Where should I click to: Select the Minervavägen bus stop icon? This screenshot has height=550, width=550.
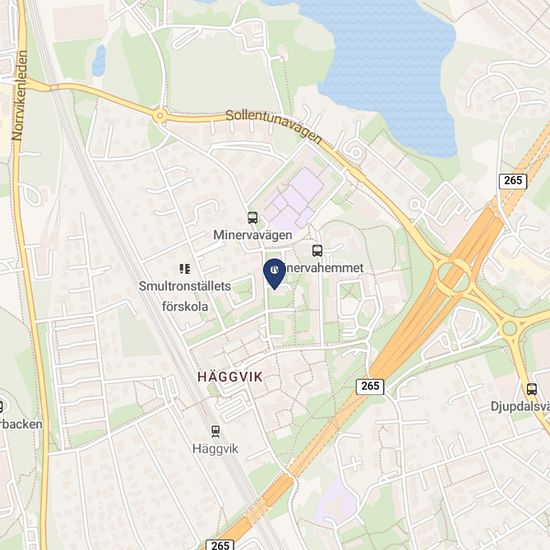(x=253, y=218)
